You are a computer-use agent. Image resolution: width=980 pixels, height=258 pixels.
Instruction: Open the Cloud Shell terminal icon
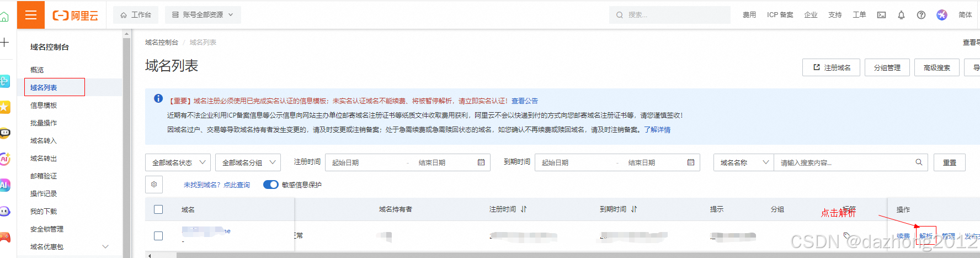click(881, 15)
